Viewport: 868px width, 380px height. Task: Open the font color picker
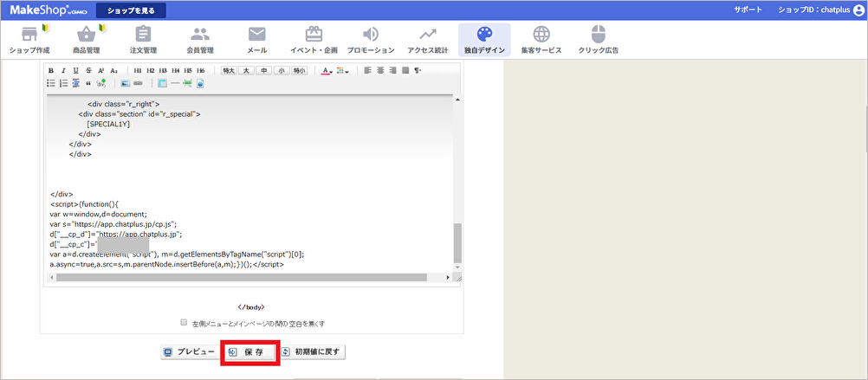[327, 71]
